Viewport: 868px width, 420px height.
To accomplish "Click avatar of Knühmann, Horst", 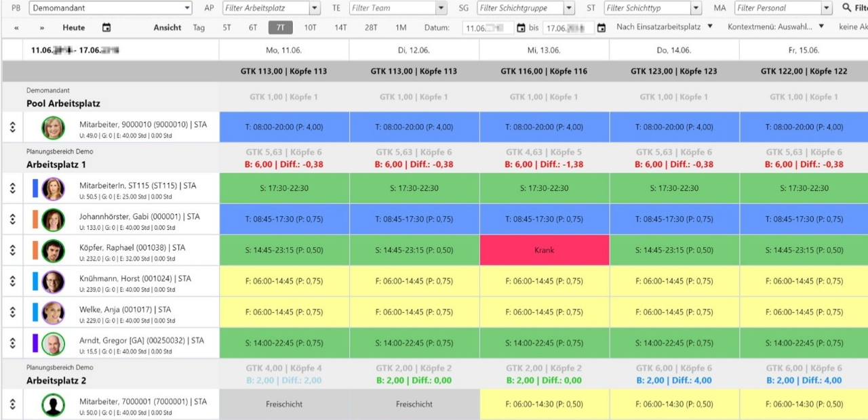I will click(x=53, y=282).
